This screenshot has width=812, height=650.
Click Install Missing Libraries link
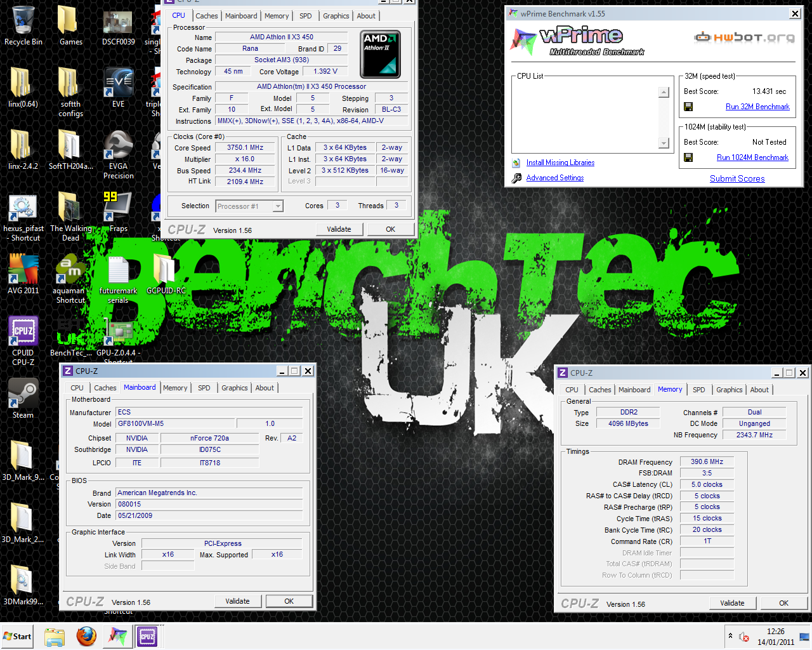coord(560,162)
